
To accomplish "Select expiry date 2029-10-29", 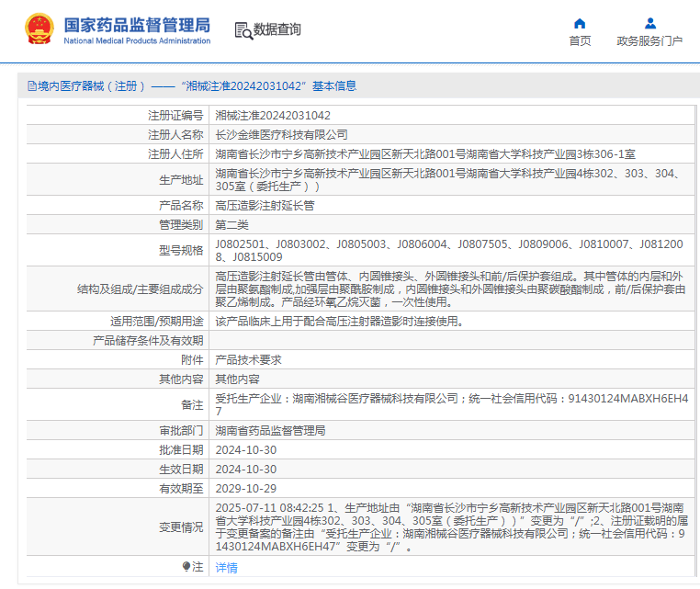I will coord(246,488).
